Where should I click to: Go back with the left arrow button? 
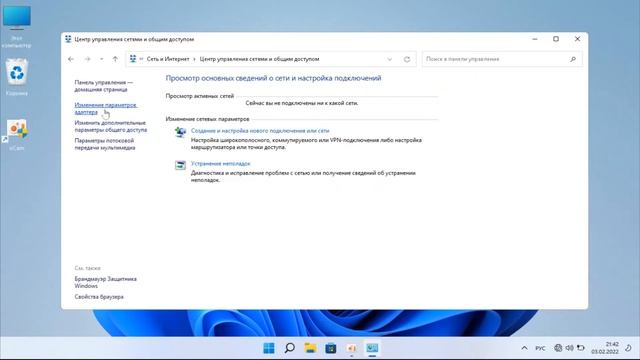tap(71, 59)
